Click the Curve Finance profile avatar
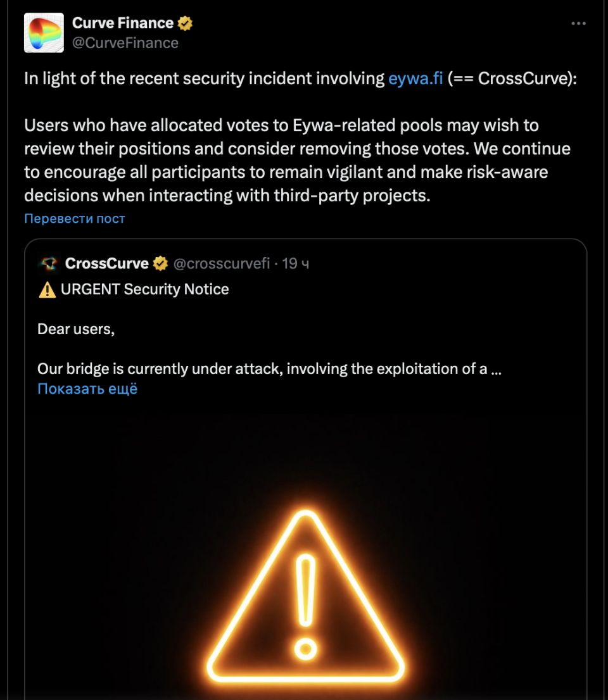This screenshot has width=608, height=700. [x=44, y=32]
